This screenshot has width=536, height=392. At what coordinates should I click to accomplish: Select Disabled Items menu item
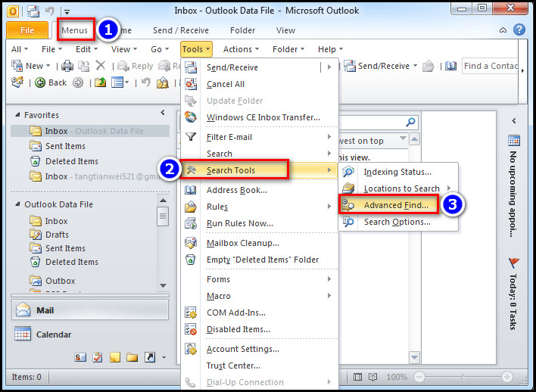(259, 329)
